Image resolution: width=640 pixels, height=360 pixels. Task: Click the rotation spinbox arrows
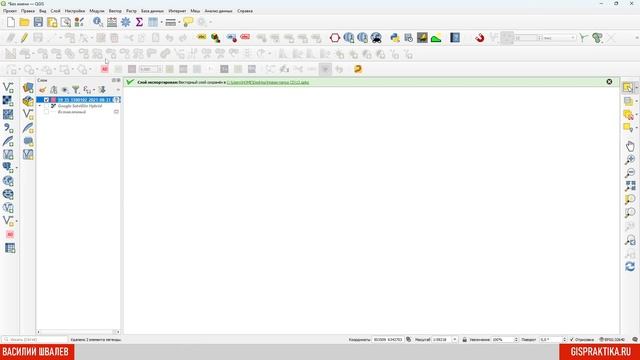pyautogui.click(x=564, y=340)
